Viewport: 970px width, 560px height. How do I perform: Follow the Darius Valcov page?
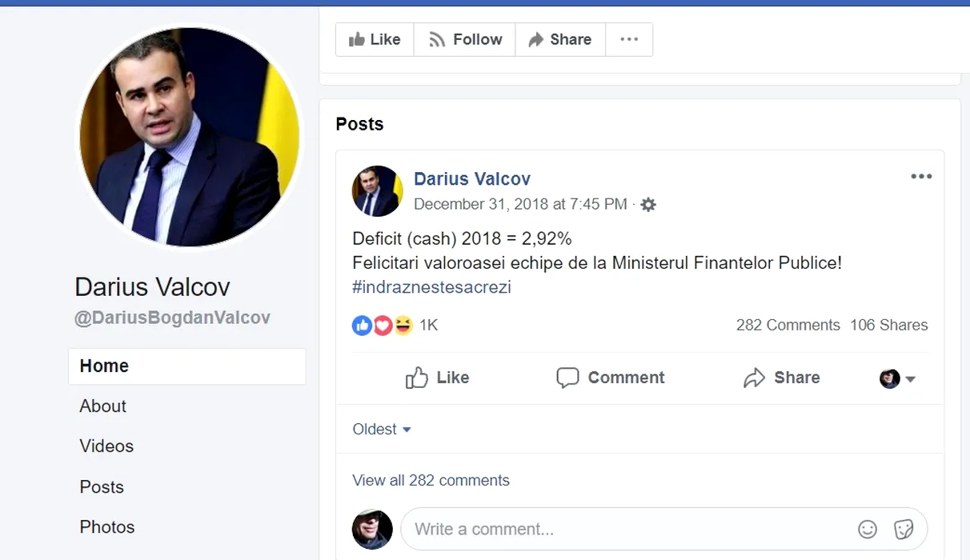point(465,39)
